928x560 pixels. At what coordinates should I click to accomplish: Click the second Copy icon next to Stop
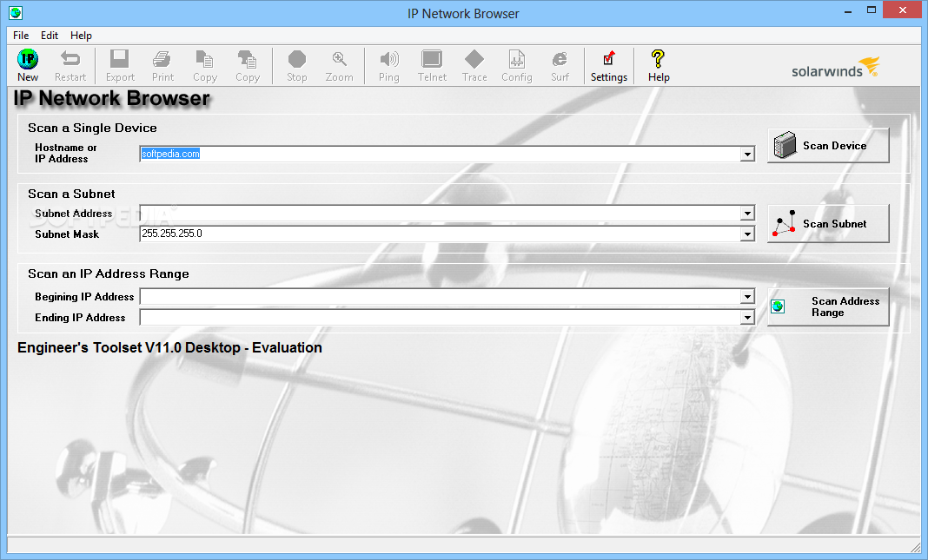point(248,66)
